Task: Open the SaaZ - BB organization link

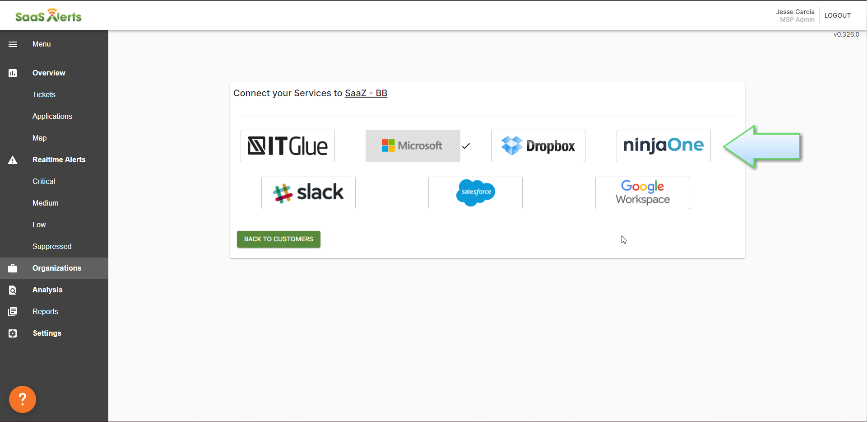Action: (366, 93)
